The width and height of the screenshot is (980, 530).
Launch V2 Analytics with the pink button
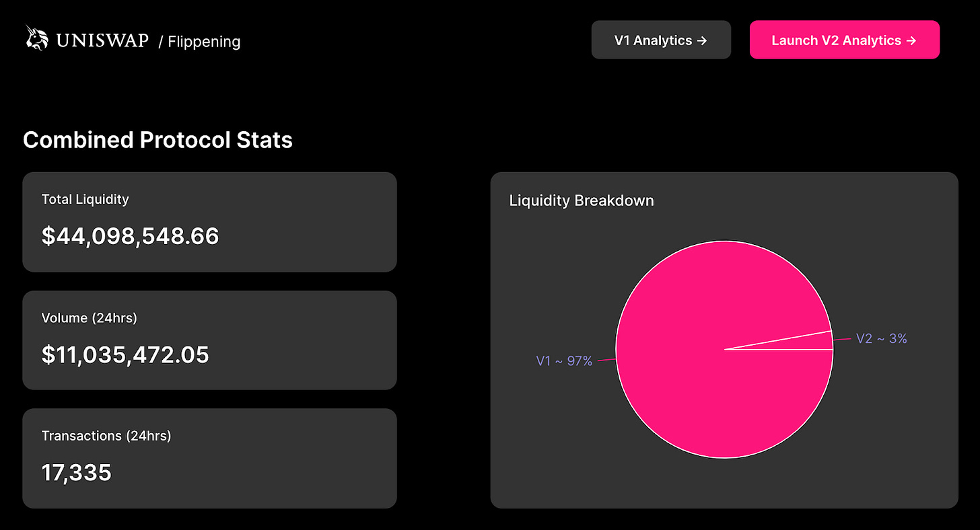click(844, 40)
